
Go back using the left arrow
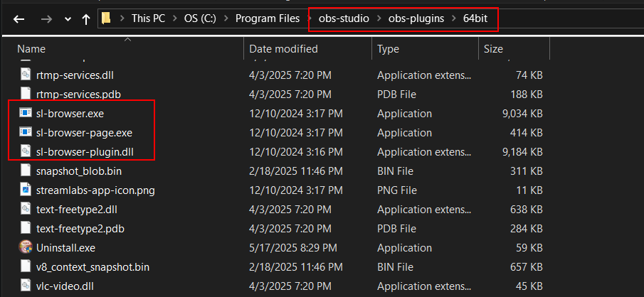pyautogui.click(x=19, y=19)
